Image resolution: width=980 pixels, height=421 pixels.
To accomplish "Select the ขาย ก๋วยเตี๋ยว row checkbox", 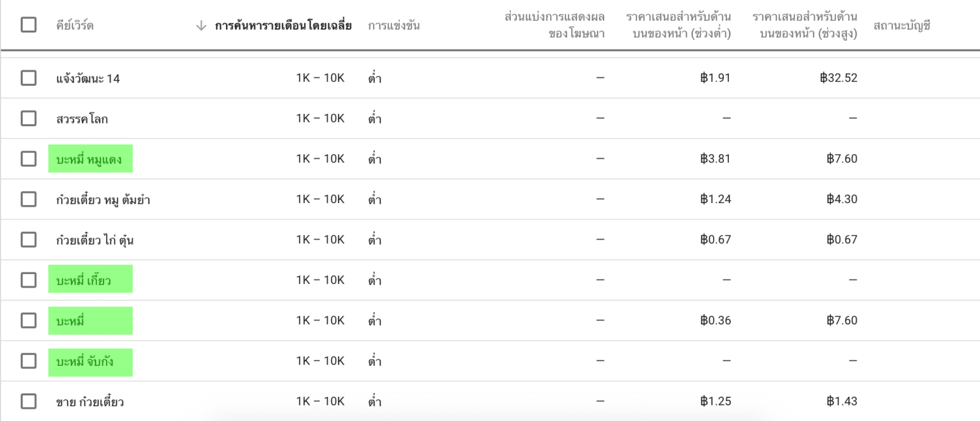I will tap(29, 401).
